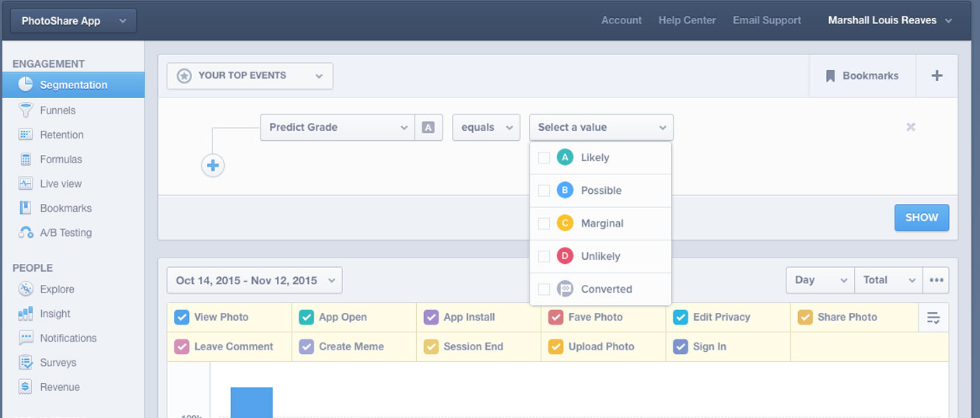The height and width of the screenshot is (418, 980).
Task: Click the green A grade badge
Action: [x=565, y=157]
